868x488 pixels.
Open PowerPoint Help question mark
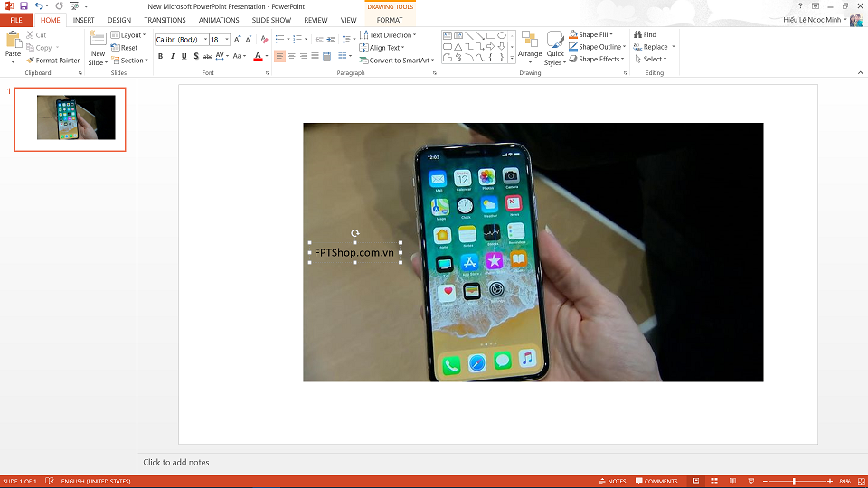click(x=800, y=6)
